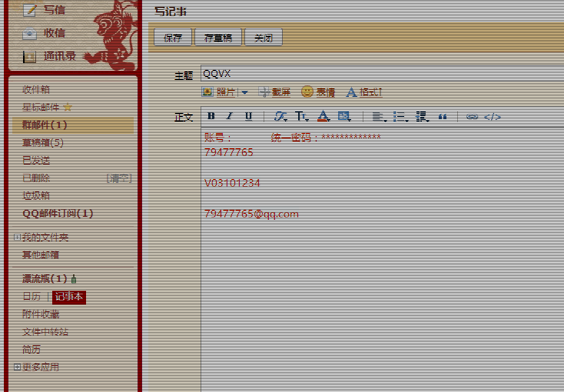Open the 星标邮件 starred mail folder
The width and height of the screenshot is (564, 392).
[x=41, y=108]
